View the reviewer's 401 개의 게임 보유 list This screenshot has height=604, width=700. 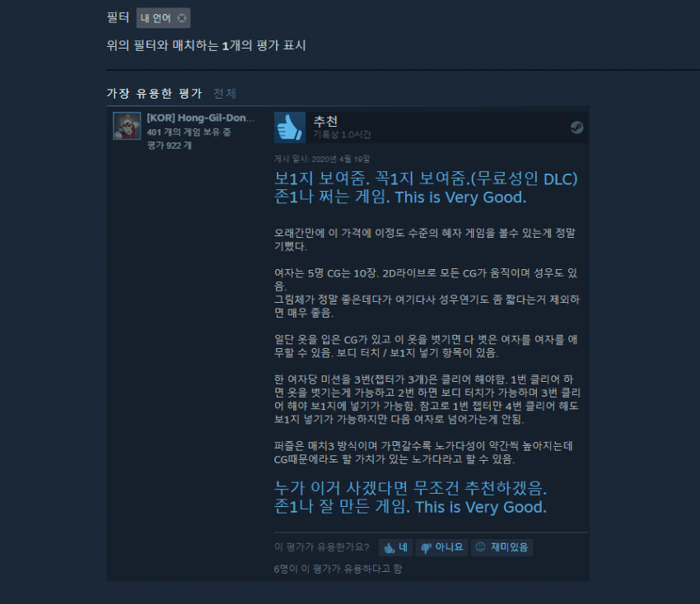189,132
